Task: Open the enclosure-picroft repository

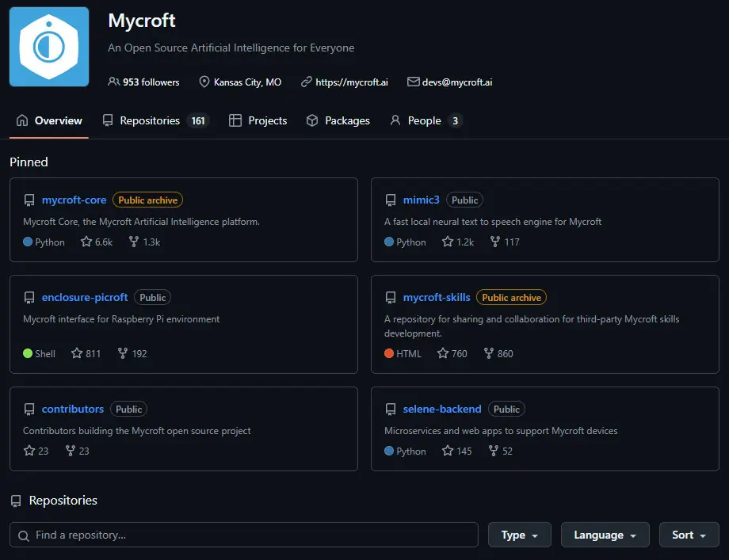Action: tap(85, 298)
